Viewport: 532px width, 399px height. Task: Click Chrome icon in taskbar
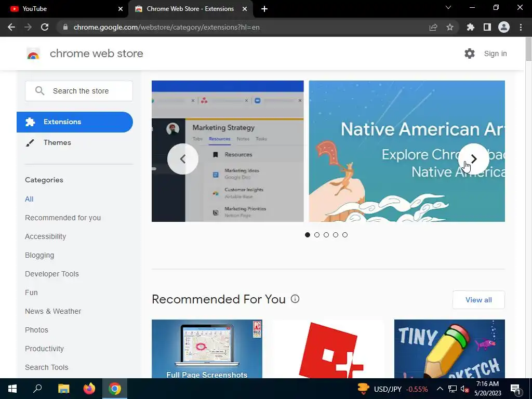coord(115,389)
